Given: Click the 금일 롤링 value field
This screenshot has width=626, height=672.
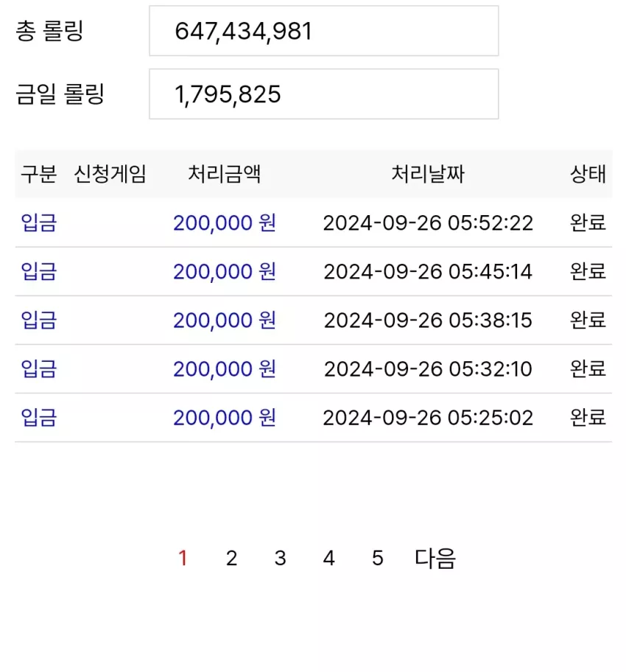Looking at the screenshot, I should coord(323,94).
